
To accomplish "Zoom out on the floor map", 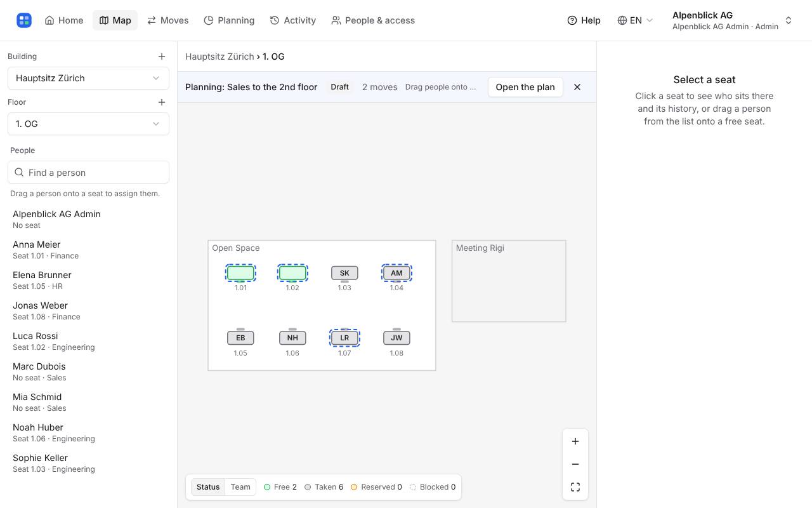I will (x=575, y=464).
